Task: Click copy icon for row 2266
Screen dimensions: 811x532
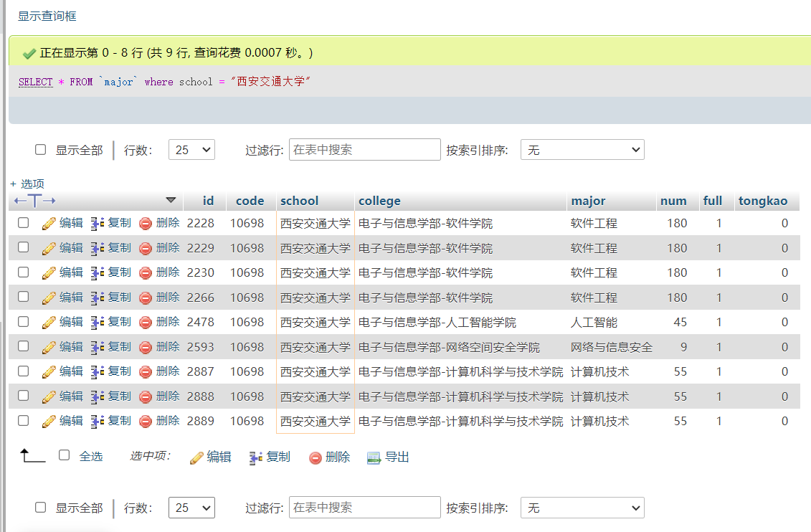Action: click(x=98, y=298)
